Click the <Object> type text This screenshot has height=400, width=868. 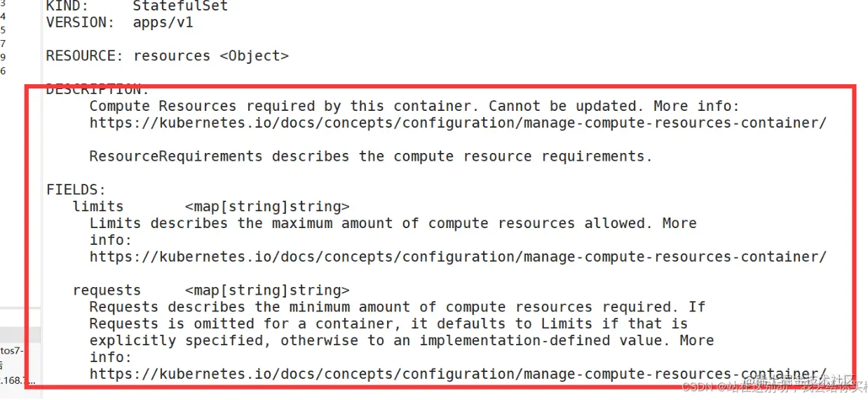(x=254, y=56)
